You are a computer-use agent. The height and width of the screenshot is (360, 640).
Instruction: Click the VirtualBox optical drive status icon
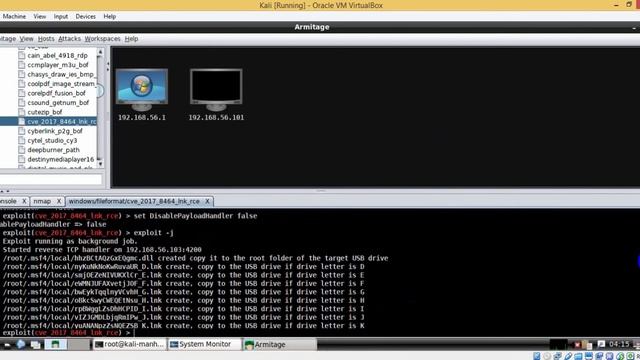[x=547, y=356]
